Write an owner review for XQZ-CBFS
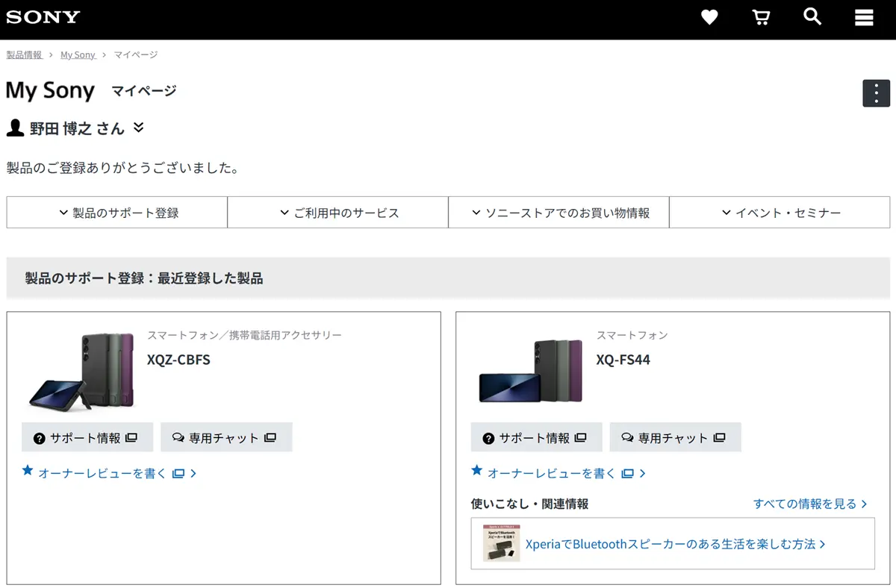Viewport: 896px width, 588px height. click(110, 472)
